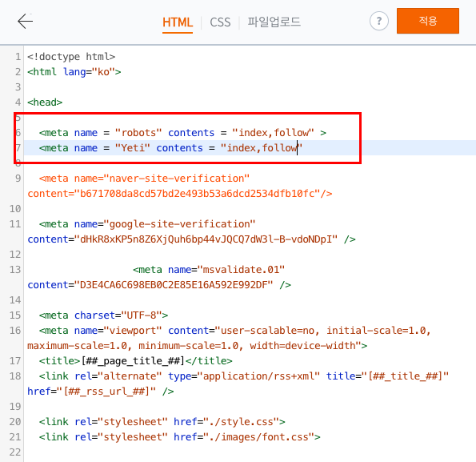The width and height of the screenshot is (476, 462).
Task: Click the stylesheet ./images/font.css line
Action: click(x=180, y=437)
